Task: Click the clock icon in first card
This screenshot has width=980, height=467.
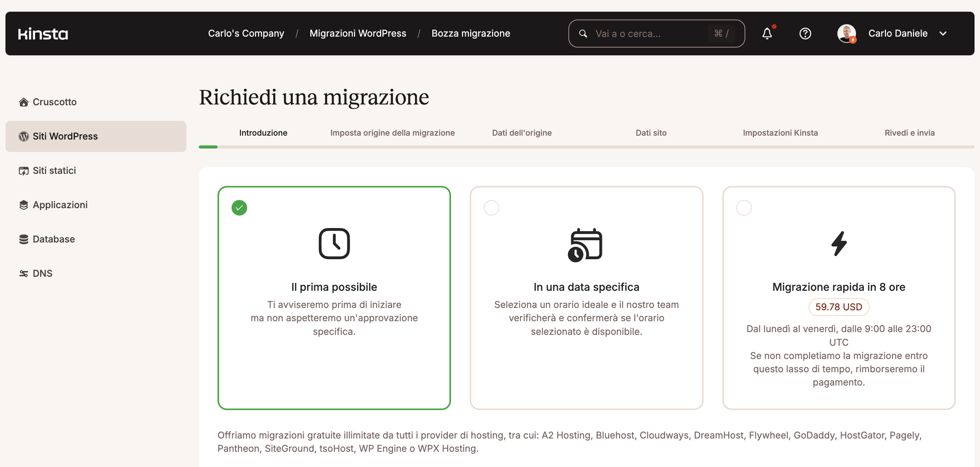Action: pyautogui.click(x=334, y=244)
